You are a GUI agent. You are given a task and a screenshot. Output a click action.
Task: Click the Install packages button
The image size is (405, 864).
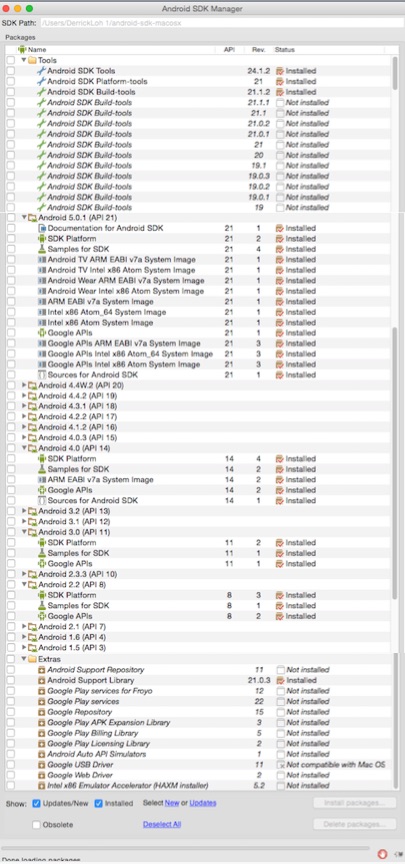pyautogui.click(x=355, y=803)
